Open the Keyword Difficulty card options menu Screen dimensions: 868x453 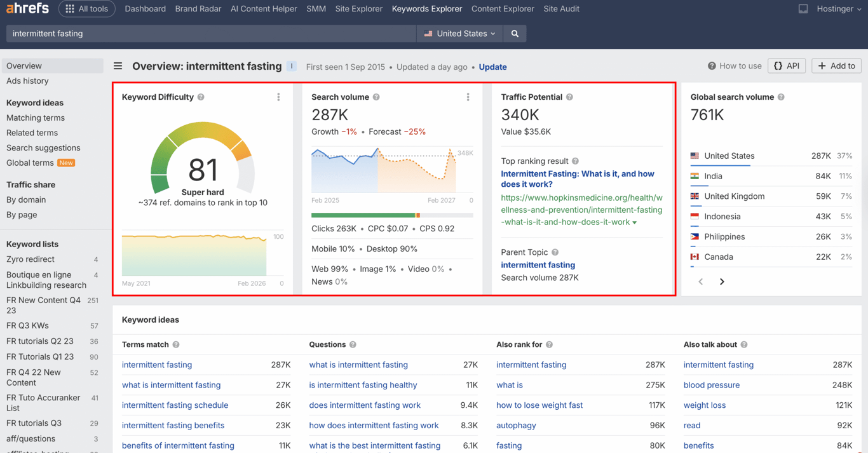278,97
